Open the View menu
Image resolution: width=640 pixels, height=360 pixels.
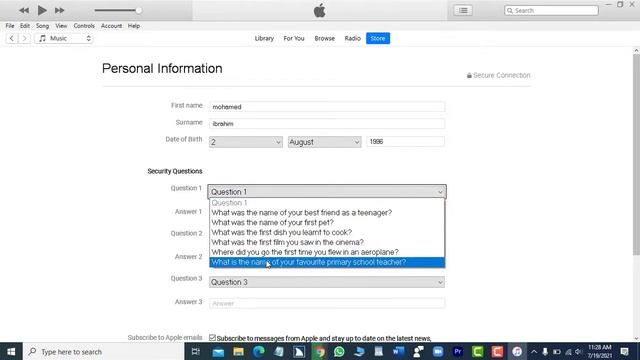pyautogui.click(x=61, y=26)
